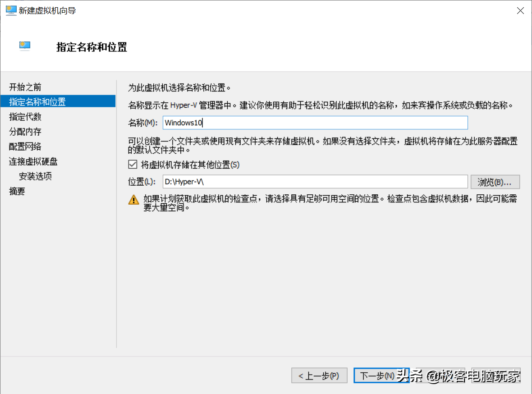Open the 安装选项 sub-step
The image size is (532, 394).
(x=35, y=176)
